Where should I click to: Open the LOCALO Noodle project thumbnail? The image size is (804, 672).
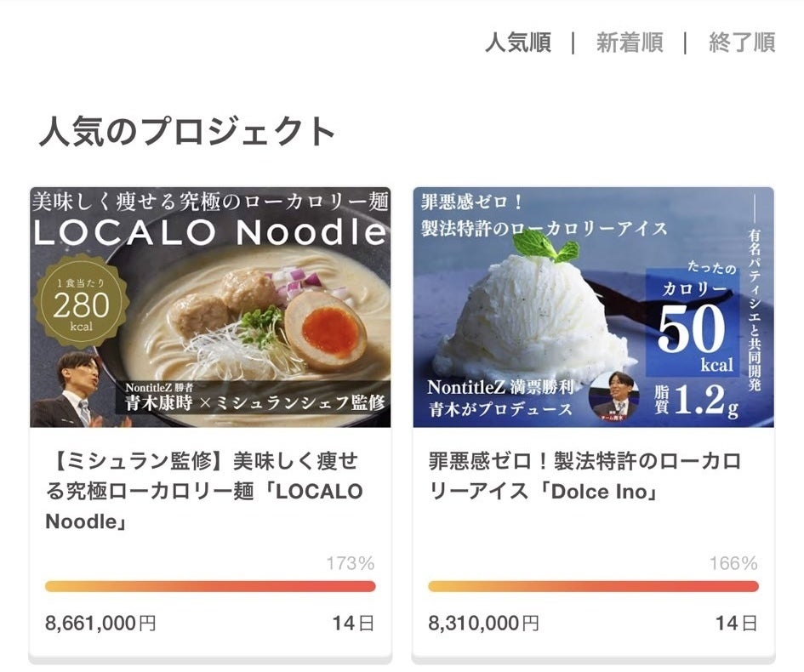(x=210, y=307)
